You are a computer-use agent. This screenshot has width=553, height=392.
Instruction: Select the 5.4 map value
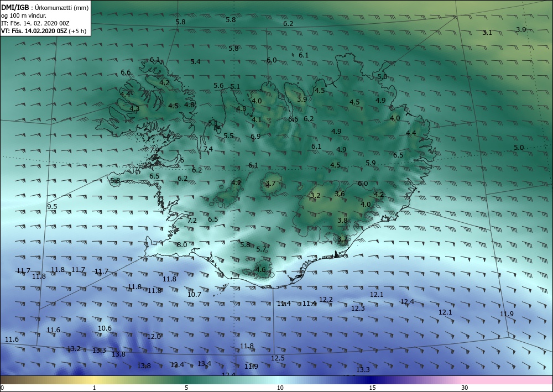195,62
